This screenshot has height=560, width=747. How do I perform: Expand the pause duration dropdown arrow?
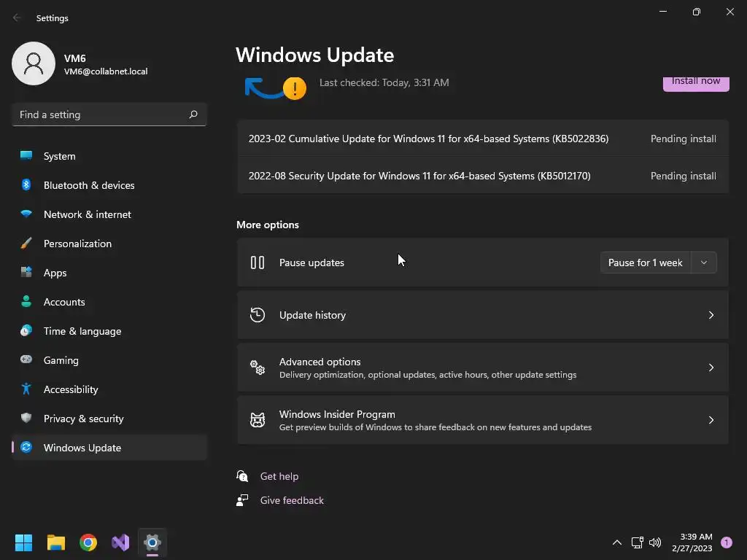tap(704, 262)
